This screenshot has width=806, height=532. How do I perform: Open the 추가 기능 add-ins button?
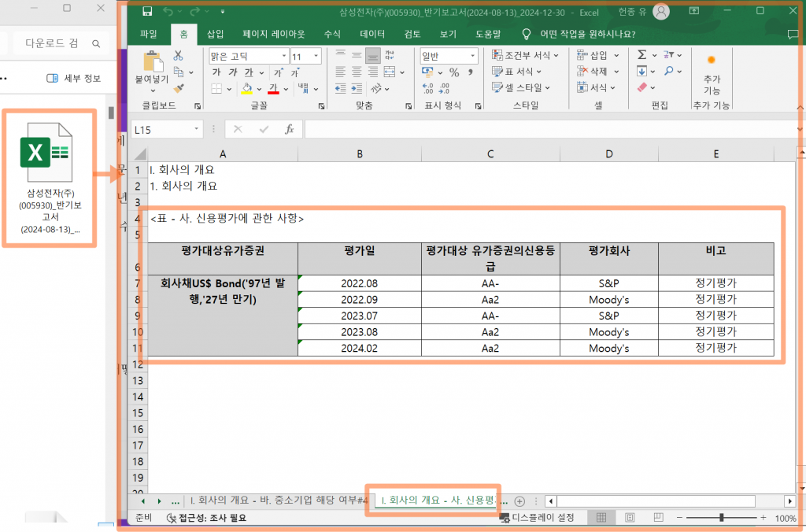(712, 75)
